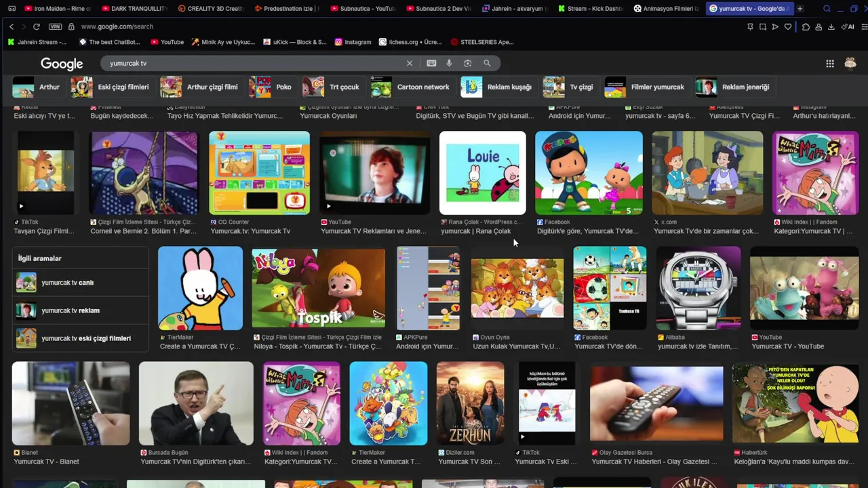Viewport: 868px width, 488px height.
Task: Select the Arthur çizgi filmi chip
Action: pyautogui.click(x=201, y=87)
